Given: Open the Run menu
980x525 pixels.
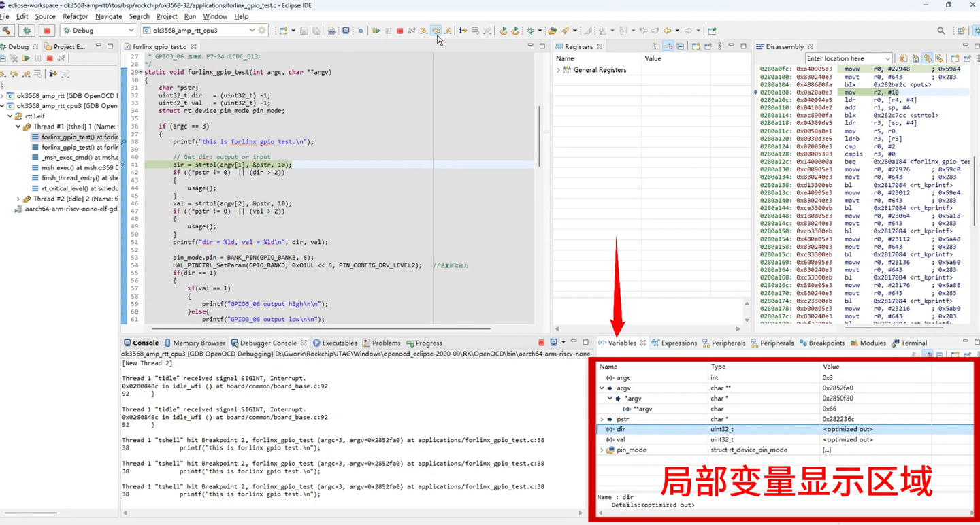Looking at the screenshot, I should tap(190, 16).
